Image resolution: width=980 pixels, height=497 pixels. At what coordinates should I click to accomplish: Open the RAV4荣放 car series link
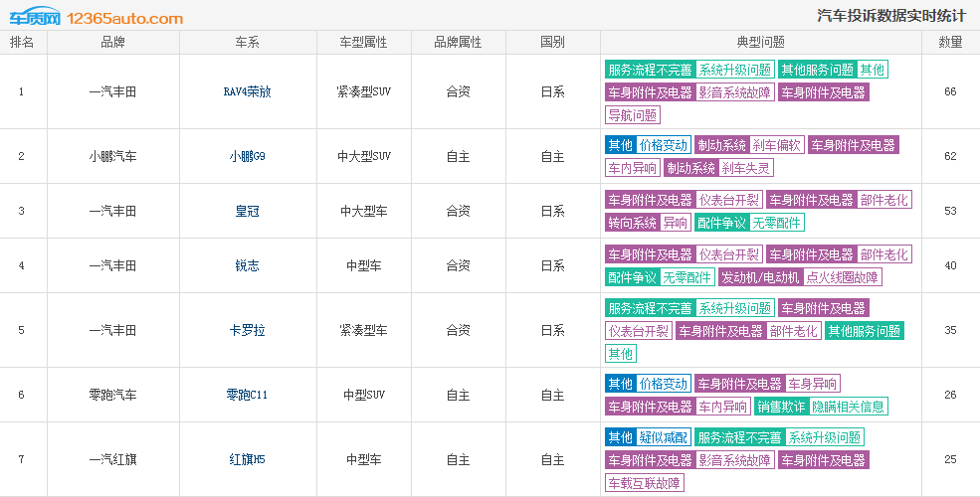(247, 91)
